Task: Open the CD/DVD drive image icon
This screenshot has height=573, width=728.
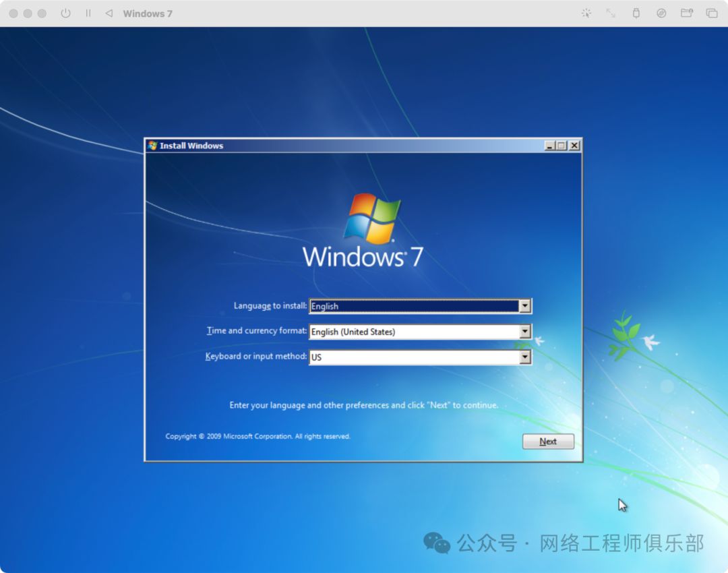Action: 662,13
